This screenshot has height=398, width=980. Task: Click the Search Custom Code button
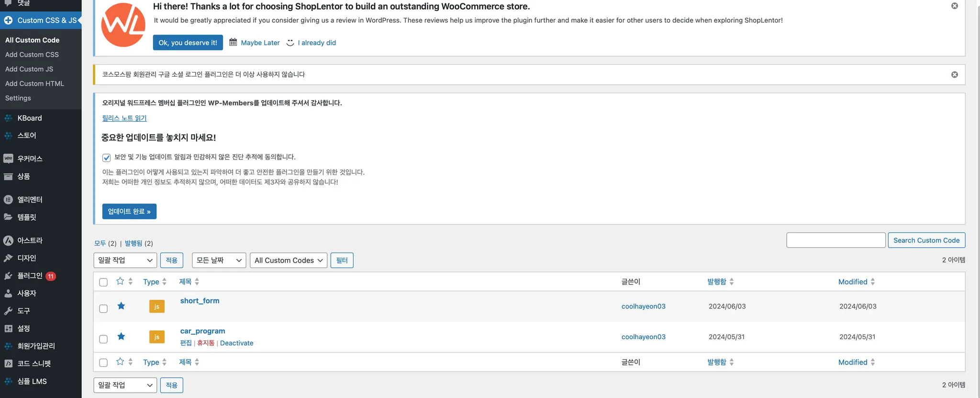926,240
